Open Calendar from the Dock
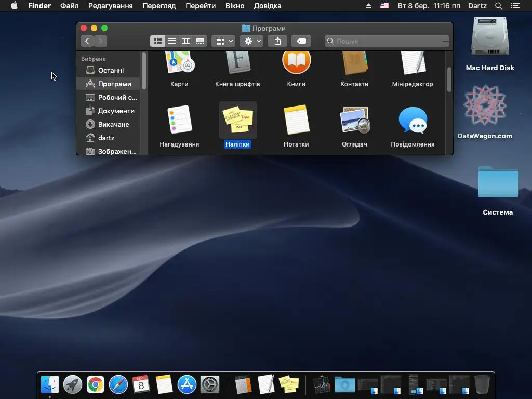Screen dimensions: 532x399 (x=141, y=384)
